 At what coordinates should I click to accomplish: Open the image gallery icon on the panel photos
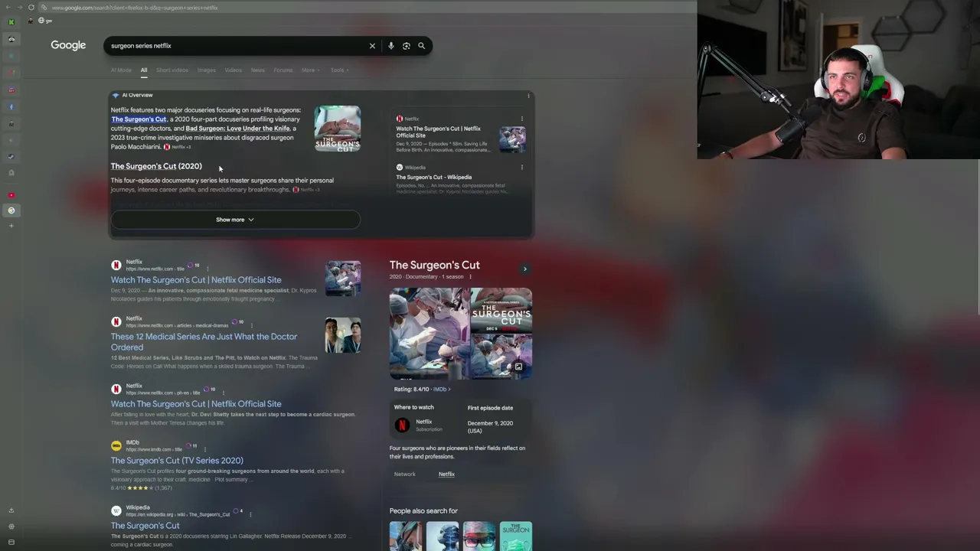(x=518, y=367)
